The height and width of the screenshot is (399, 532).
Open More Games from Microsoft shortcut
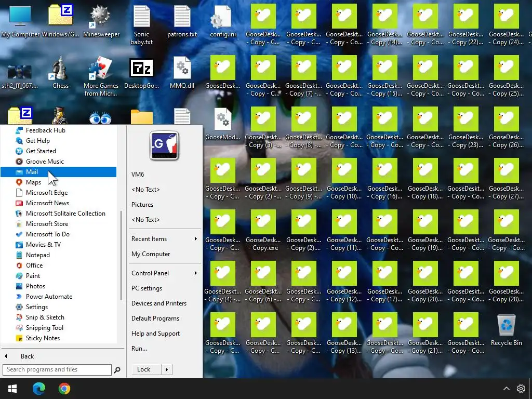pos(101,77)
